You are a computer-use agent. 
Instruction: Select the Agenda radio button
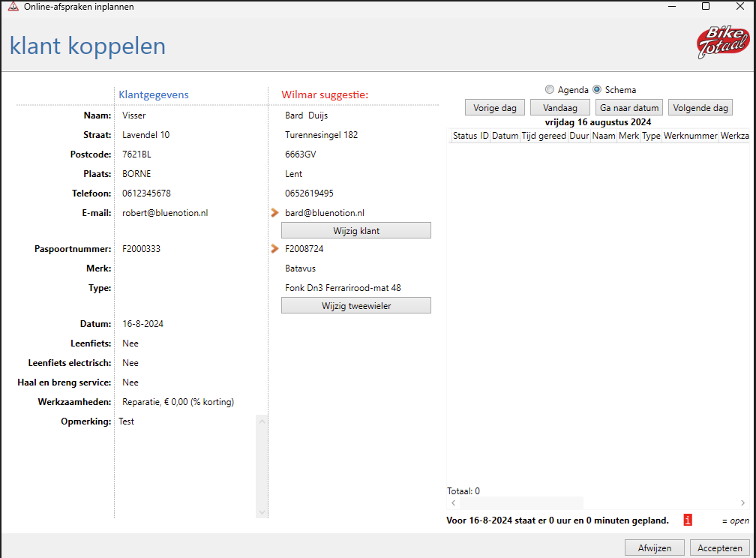(550, 90)
